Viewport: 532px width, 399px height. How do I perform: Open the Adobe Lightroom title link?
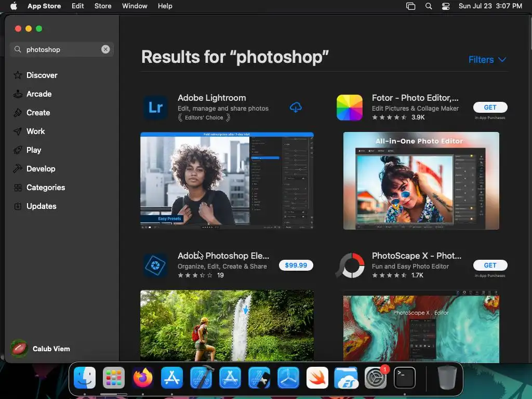(x=212, y=98)
